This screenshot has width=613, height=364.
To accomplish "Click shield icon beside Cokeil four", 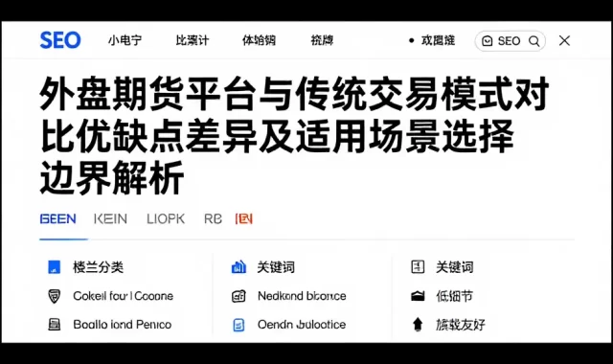I will (55, 296).
